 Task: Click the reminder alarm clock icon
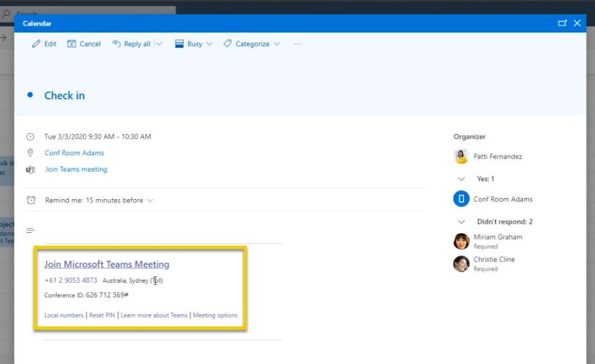31,200
